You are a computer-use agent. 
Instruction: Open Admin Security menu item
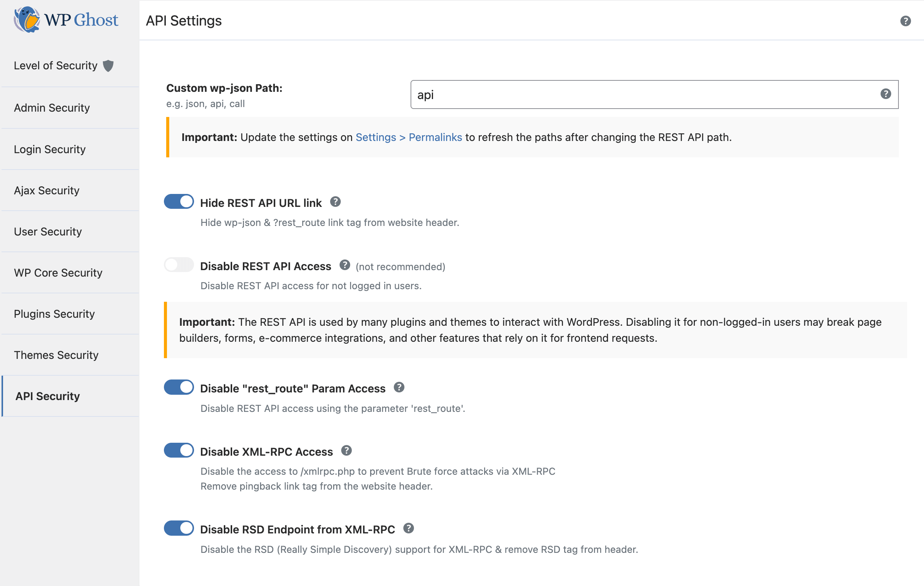(x=52, y=108)
